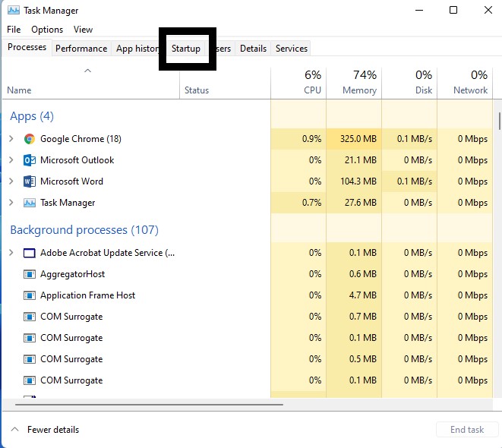
Task: Click the sort arrow above Name column
Action: pyautogui.click(x=88, y=71)
